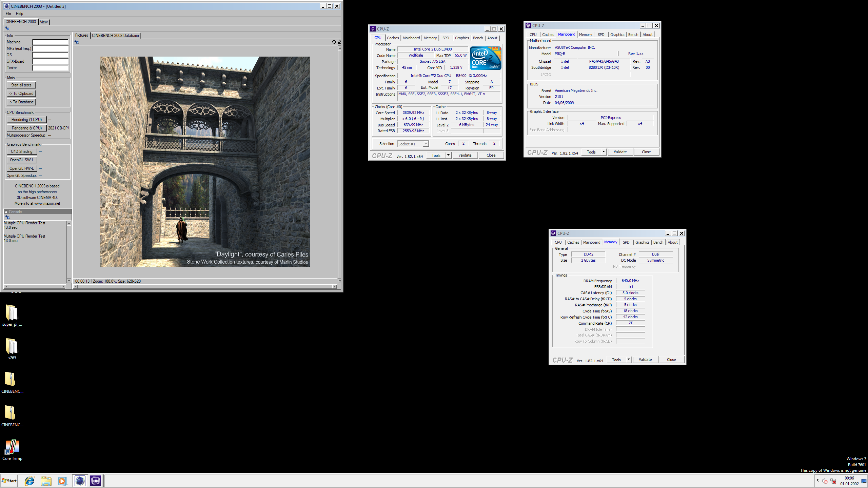Image resolution: width=868 pixels, height=488 pixels.
Task: Click the picture viewer horizontal scrollbar right arrow
Action: click(x=335, y=287)
